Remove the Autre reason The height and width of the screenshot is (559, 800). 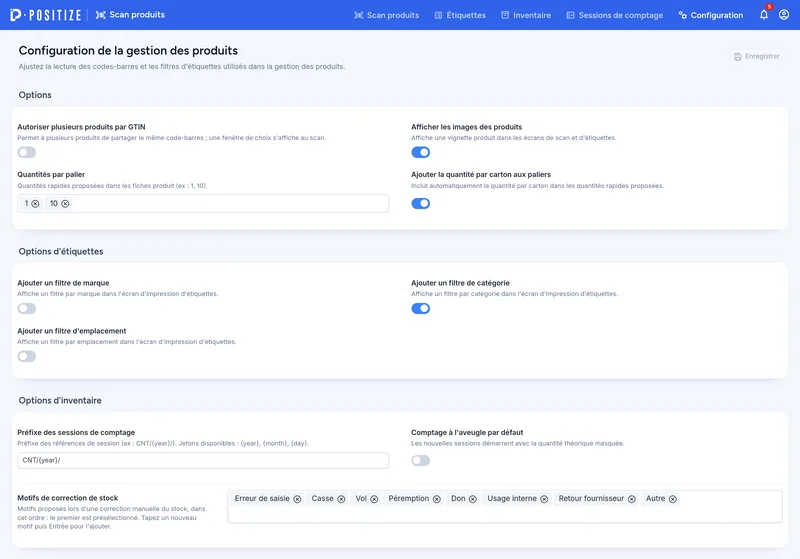[673, 499]
